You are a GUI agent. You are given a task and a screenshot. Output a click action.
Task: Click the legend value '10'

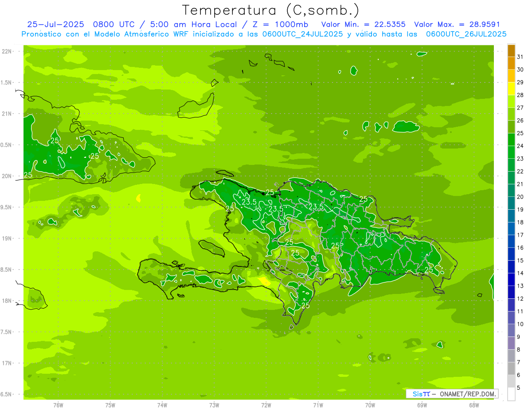coord(520,324)
